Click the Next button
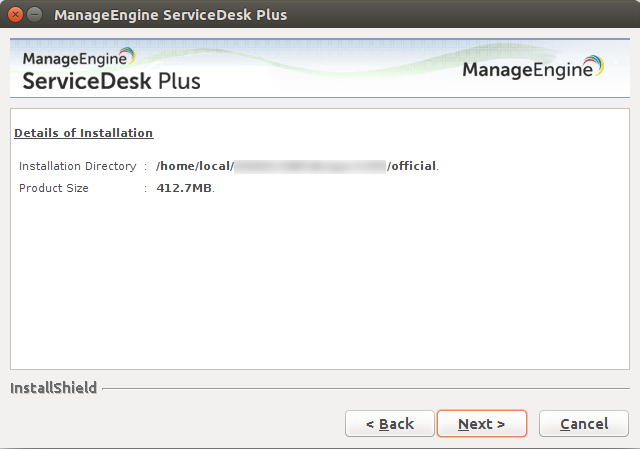Viewport: 640px width, 449px height. 481,424
